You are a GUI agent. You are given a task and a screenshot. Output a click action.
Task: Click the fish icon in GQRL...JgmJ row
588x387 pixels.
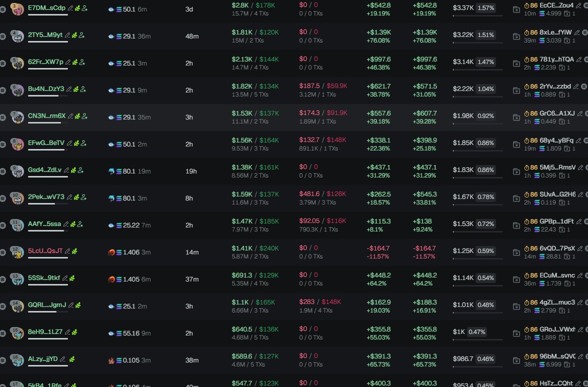click(111, 306)
